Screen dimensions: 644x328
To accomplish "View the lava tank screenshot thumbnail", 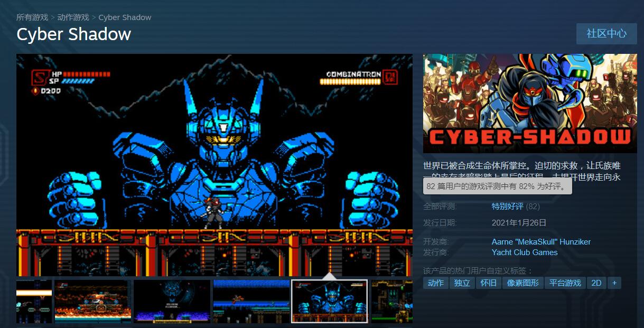I will point(92,301).
